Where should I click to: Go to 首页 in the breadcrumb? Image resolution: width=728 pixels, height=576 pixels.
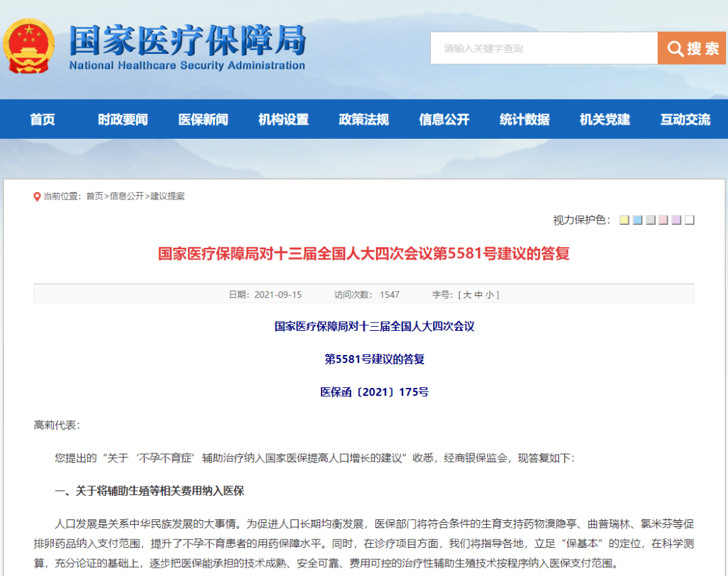pyautogui.click(x=95, y=196)
